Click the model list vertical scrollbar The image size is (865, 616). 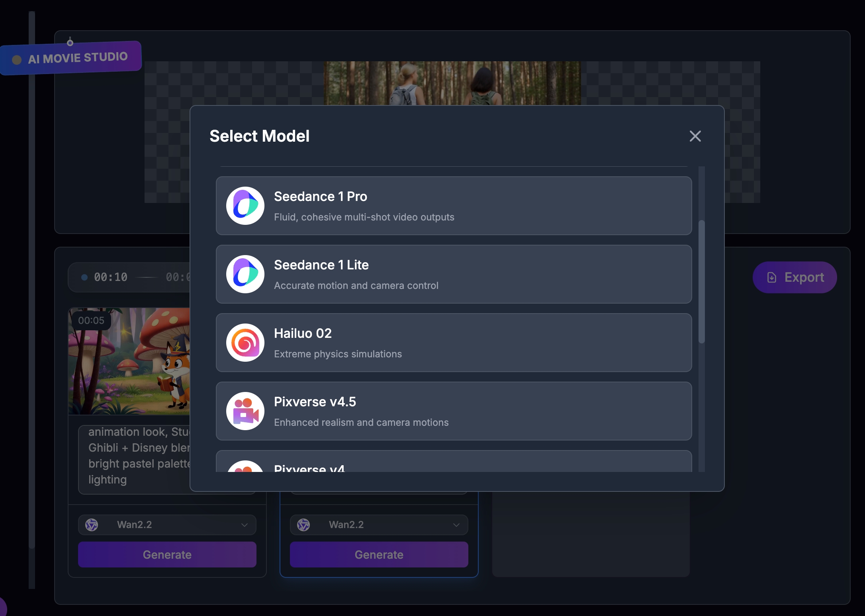(x=702, y=281)
